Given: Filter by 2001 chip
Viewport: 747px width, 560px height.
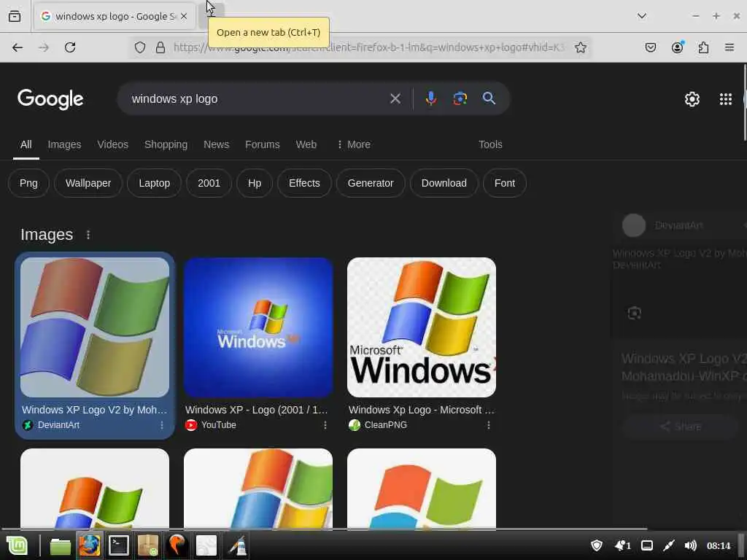Looking at the screenshot, I should [x=209, y=183].
